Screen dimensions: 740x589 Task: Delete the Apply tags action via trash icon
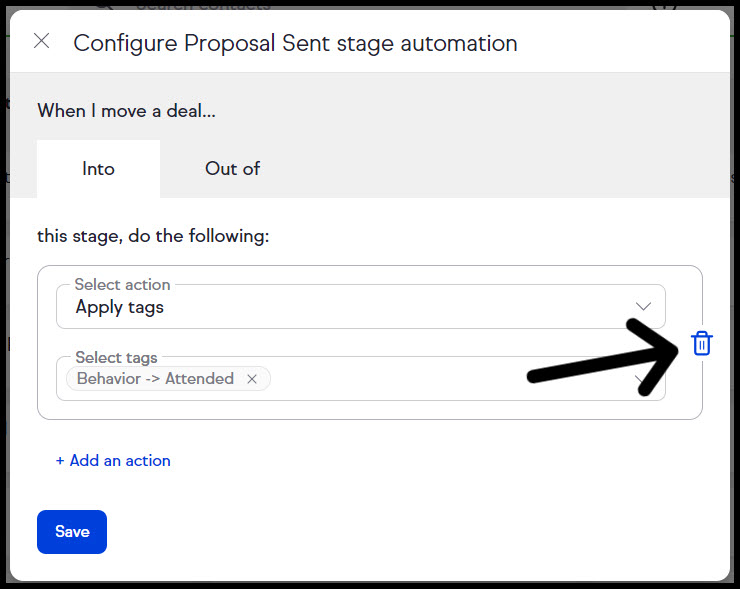point(702,343)
